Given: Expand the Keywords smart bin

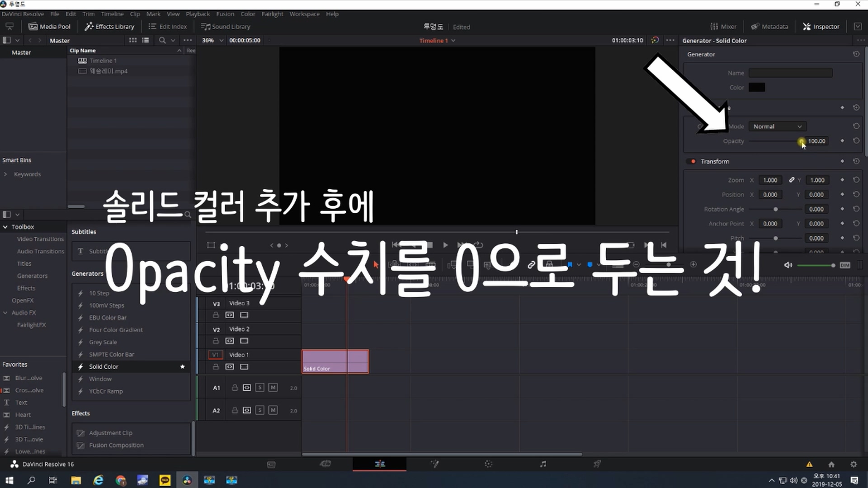Looking at the screenshot, I should coord(5,174).
